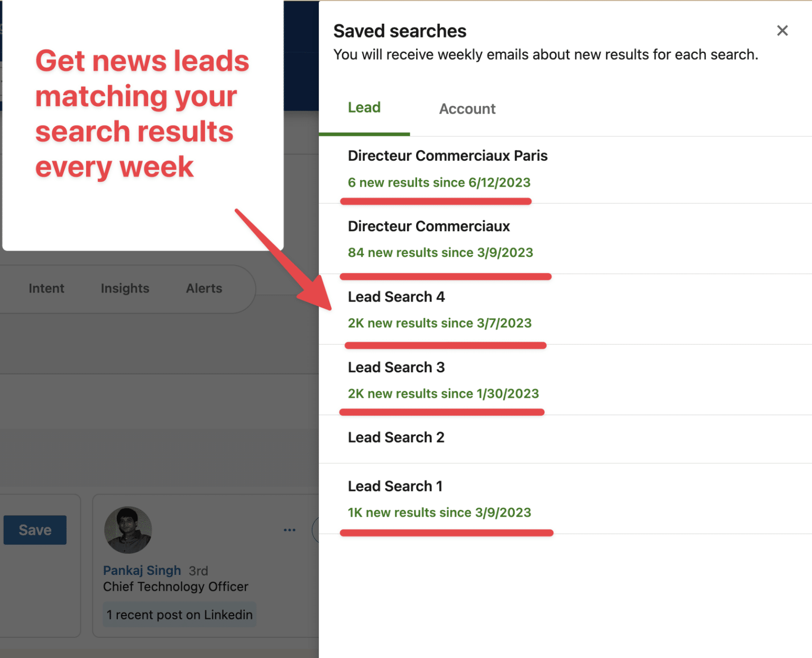Switch to the Account tab
The height and width of the screenshot is (658, 812).
pos(467,108)
